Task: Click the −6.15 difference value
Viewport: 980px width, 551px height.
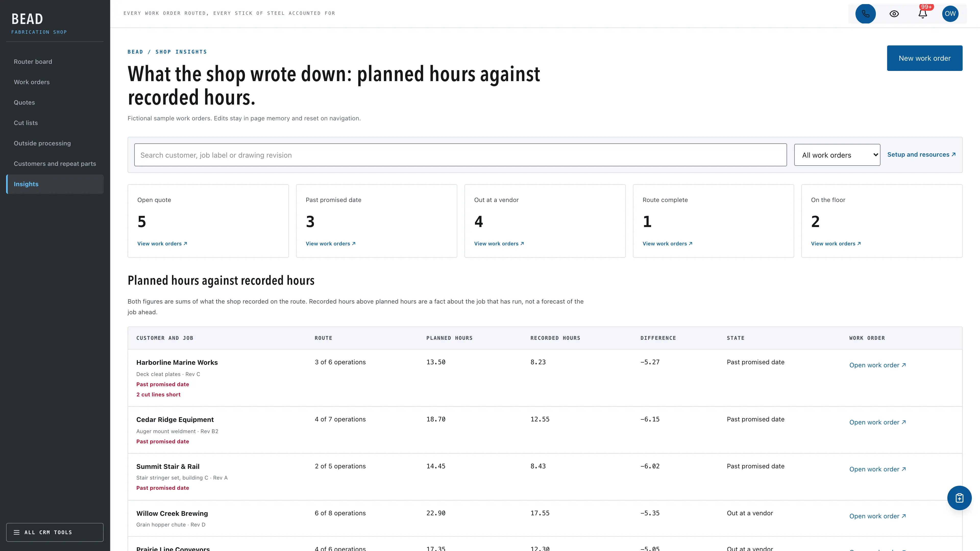Action: 650,419
